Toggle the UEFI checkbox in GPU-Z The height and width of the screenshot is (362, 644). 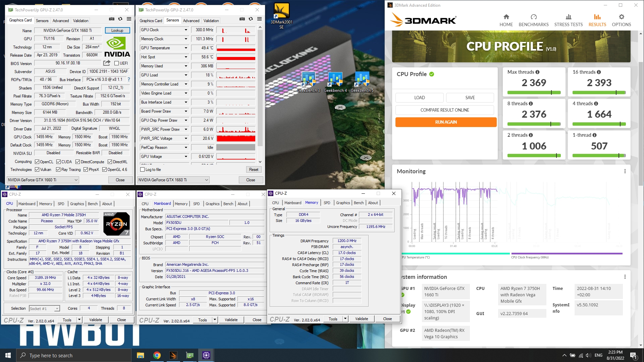click(x=117, y=63)
